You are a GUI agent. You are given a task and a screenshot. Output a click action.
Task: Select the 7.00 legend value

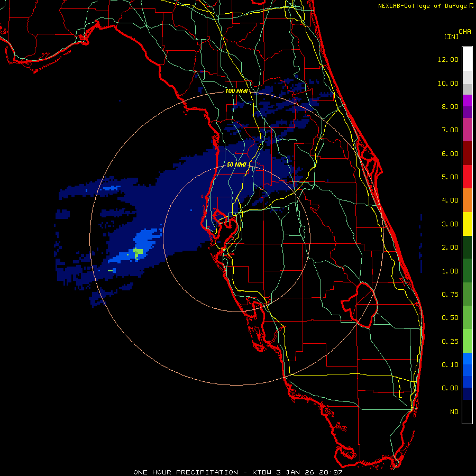[x=450, y=130]
